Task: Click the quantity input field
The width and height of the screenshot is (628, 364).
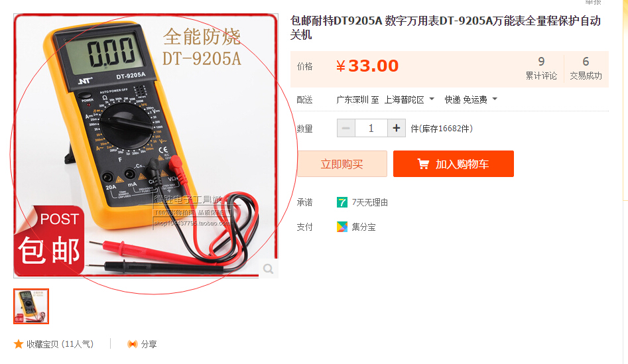Action: pos(371,128)
